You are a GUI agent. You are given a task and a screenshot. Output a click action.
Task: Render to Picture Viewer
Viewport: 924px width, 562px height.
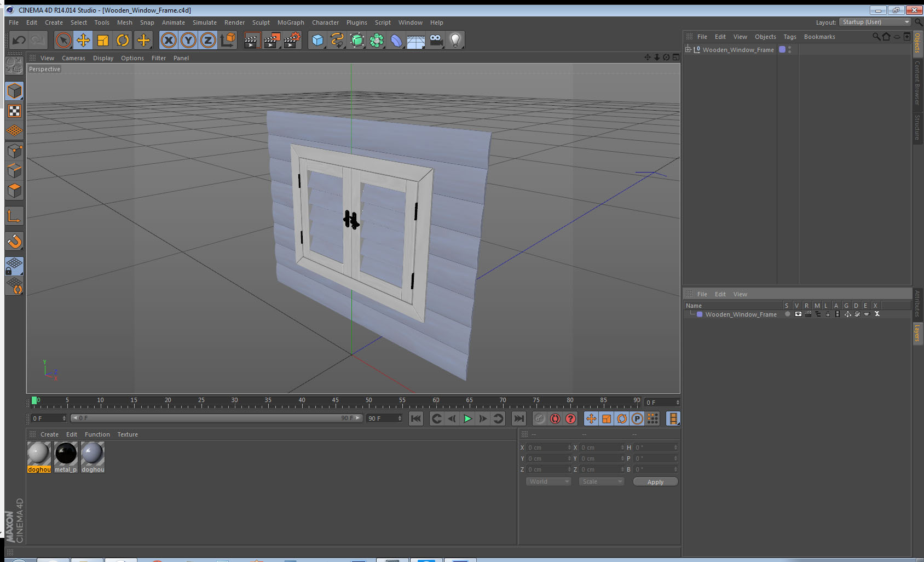(x=272, y=40)
